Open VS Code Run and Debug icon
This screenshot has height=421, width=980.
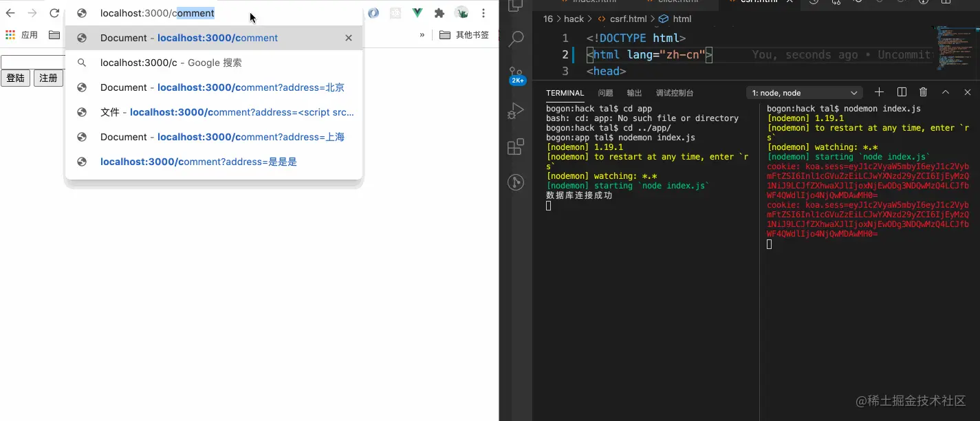coord(516,111)
